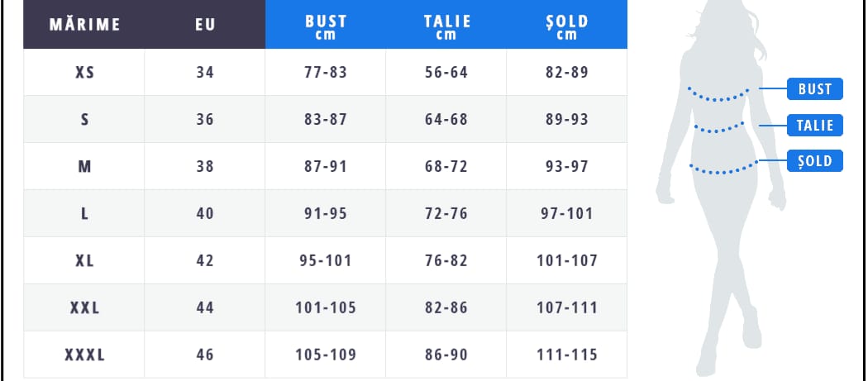Select the EU column header
This screenshot has height=381, width=868.
(x=205, y=24)
